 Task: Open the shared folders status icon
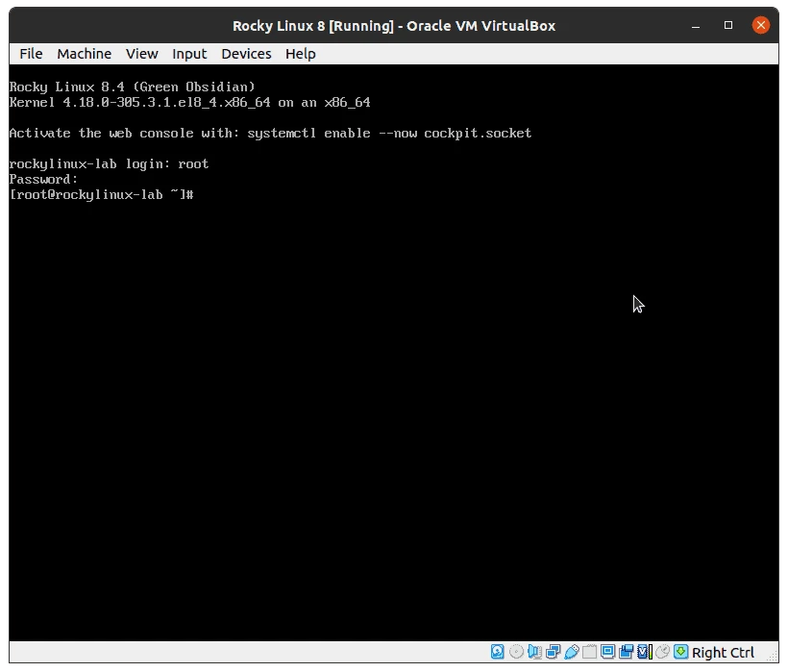click(589, 652)
